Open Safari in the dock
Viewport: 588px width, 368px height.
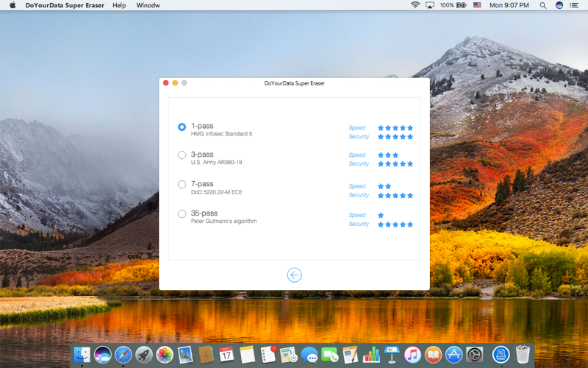point(123,355)
